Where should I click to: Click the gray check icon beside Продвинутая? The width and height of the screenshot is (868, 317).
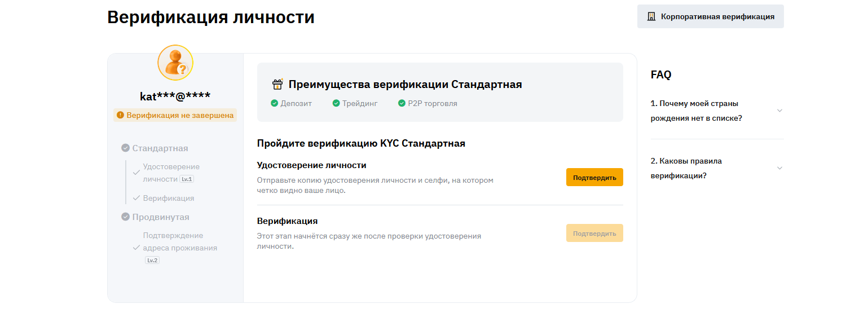point(125,217)
